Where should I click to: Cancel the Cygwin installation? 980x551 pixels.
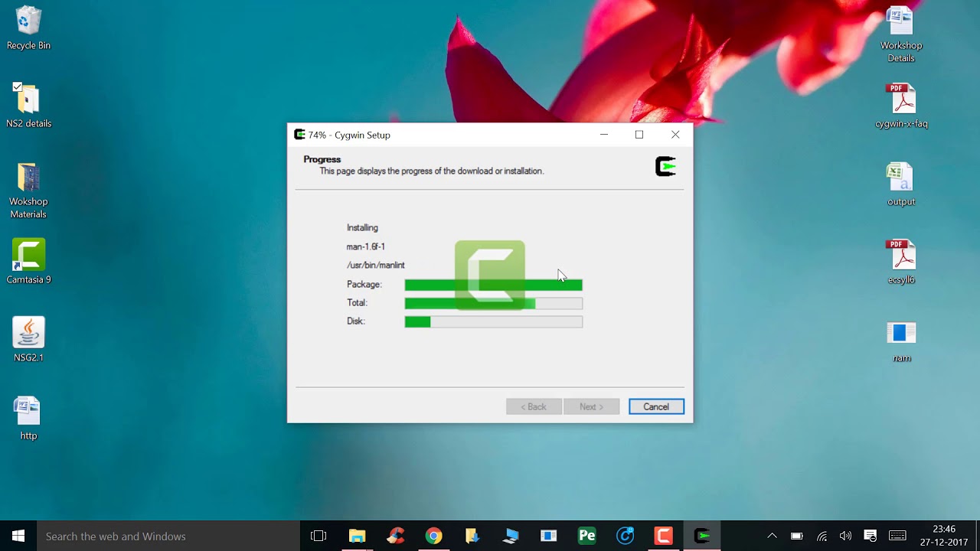656,406
